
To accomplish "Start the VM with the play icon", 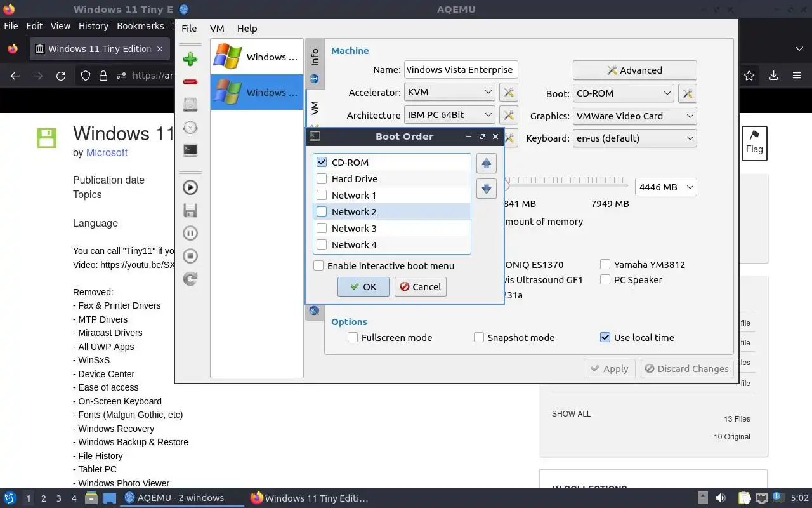I will pos(190,187).
